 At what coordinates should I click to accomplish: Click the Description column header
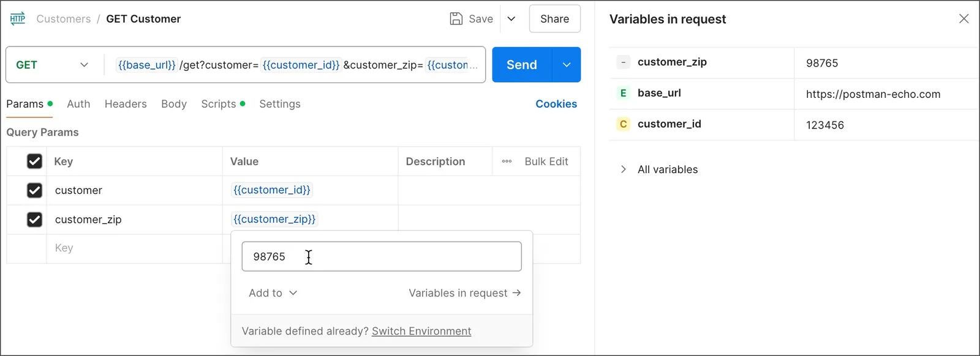(435, 161)
